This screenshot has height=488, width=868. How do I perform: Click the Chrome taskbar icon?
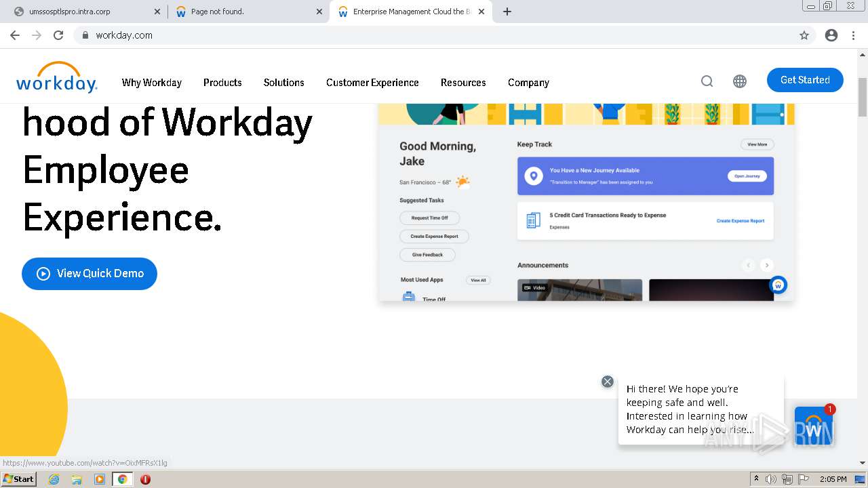pyautogui.click(x=122, y=479)
